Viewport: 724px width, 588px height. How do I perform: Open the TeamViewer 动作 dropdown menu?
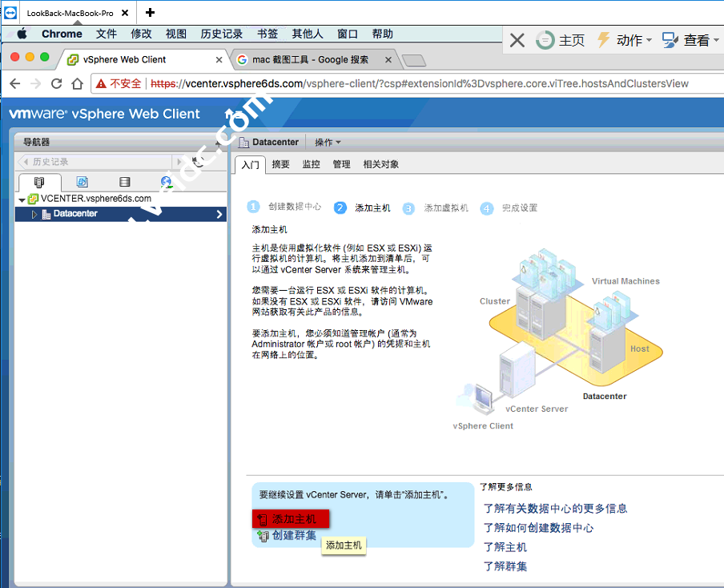click(x=625, y=40)
